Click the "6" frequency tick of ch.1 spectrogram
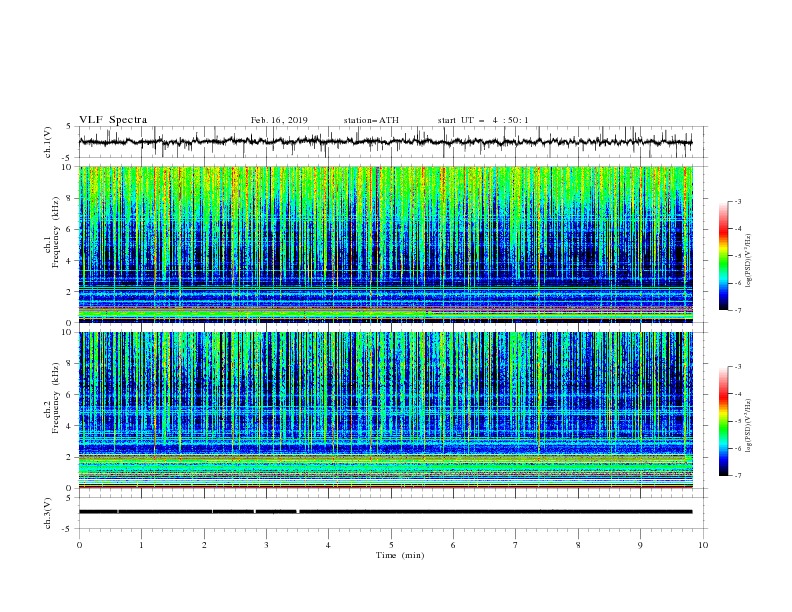The width and height of the screenshot is (792, 612). pos(69,229)
